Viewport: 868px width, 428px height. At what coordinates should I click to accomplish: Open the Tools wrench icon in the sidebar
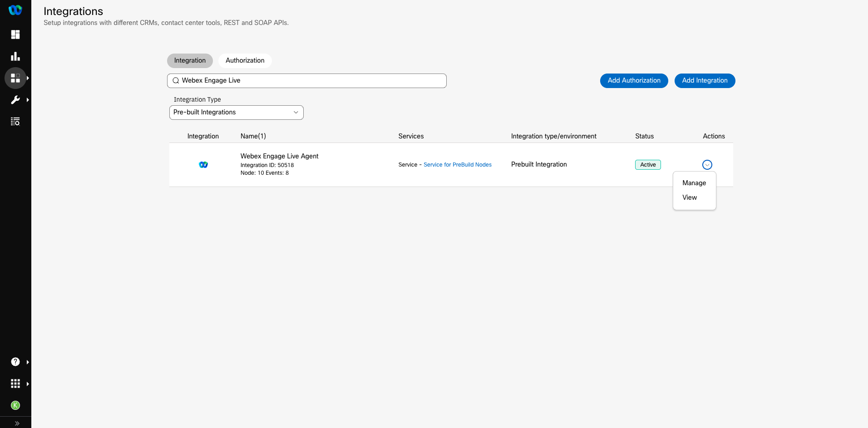(15, 100)
